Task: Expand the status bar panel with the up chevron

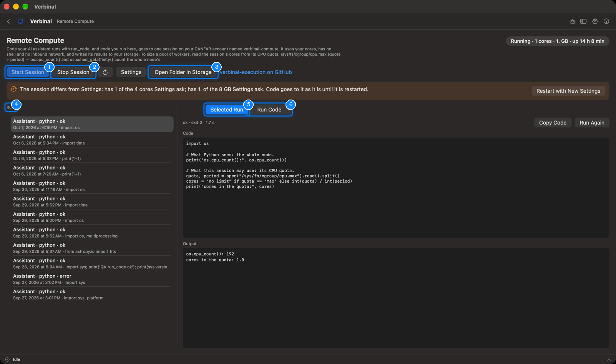Action: click(x=609, y=359)
